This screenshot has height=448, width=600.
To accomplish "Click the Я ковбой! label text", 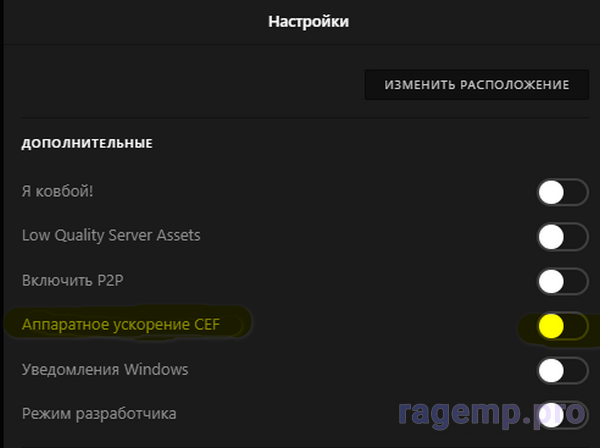I will coord(57,191).
